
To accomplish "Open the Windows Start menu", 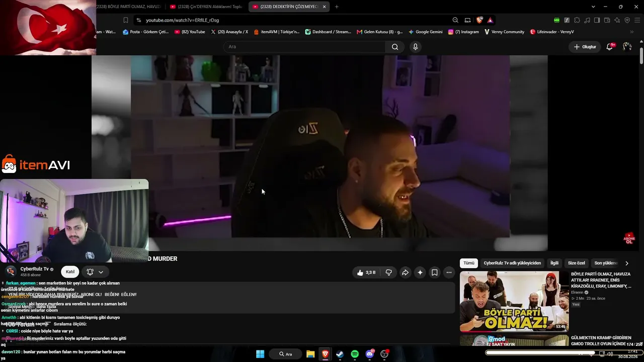I will (x=260, y=354).
